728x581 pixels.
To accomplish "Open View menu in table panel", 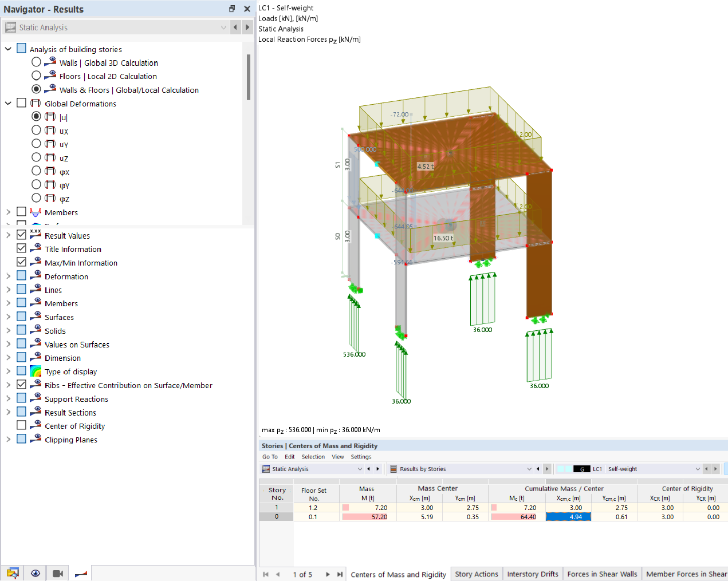I will 338,457.
